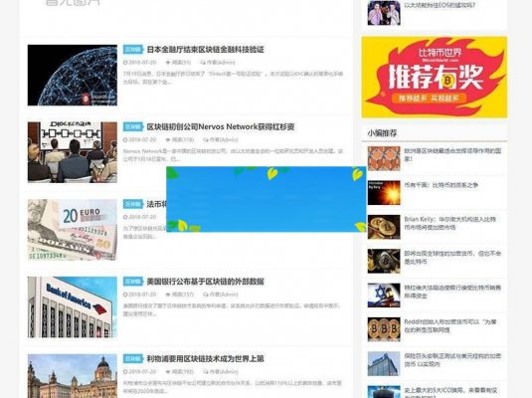
Task: Open the dark bitcoin coin sidebar thumbnail
Action: point(384,261)
